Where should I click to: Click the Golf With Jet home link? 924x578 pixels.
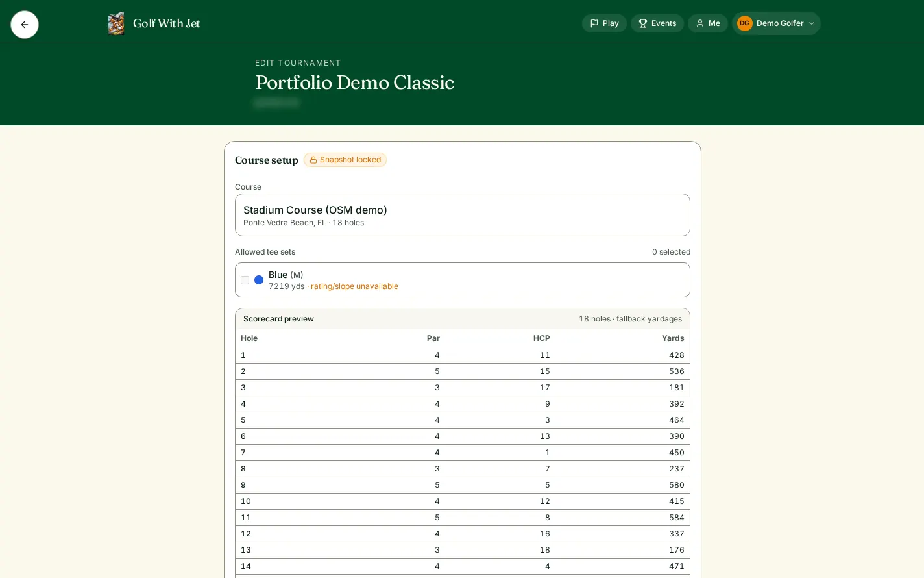point(154,23)
